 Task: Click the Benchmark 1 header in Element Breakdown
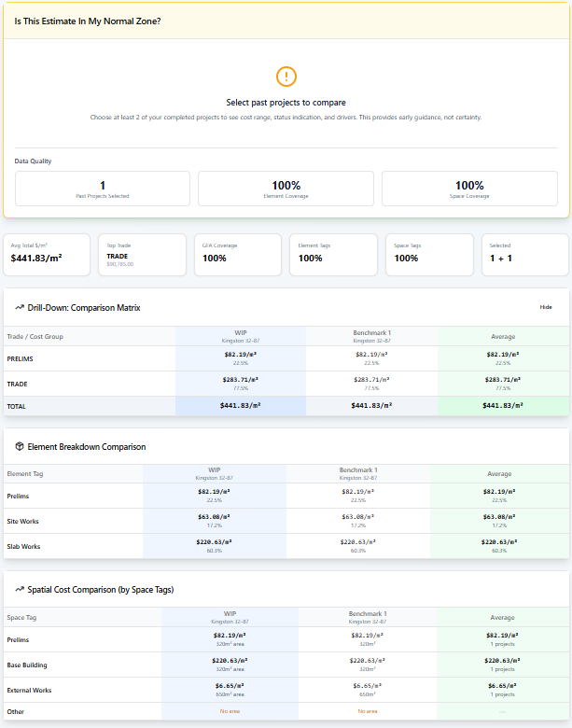pos(358,473)
